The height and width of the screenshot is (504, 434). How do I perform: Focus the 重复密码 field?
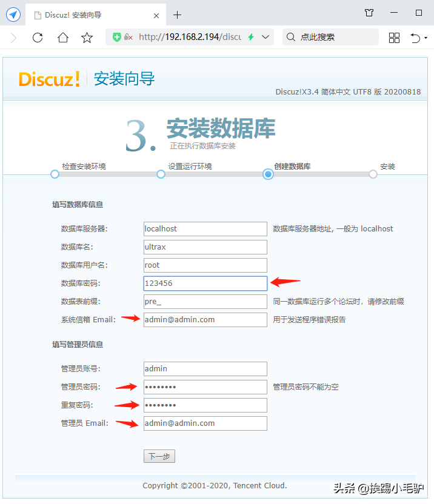click(205, 405)
